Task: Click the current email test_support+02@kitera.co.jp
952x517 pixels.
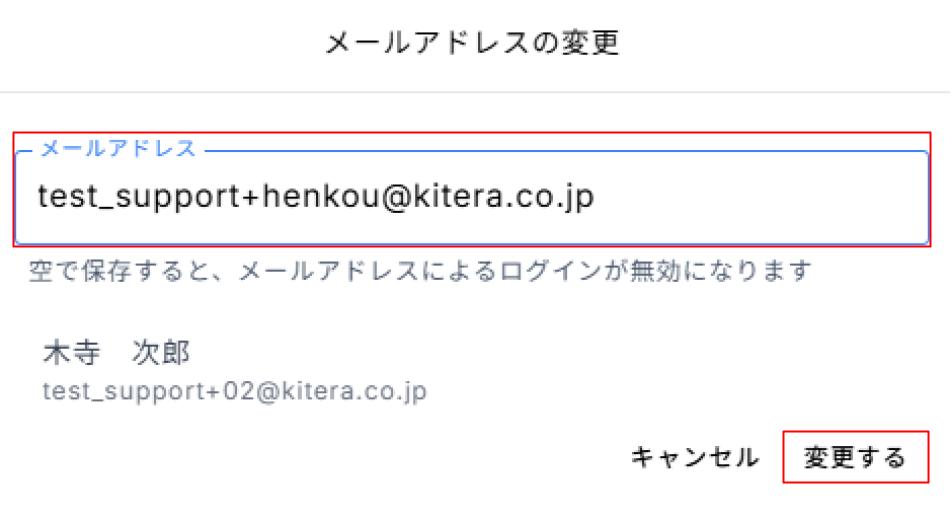Action: 234,391
